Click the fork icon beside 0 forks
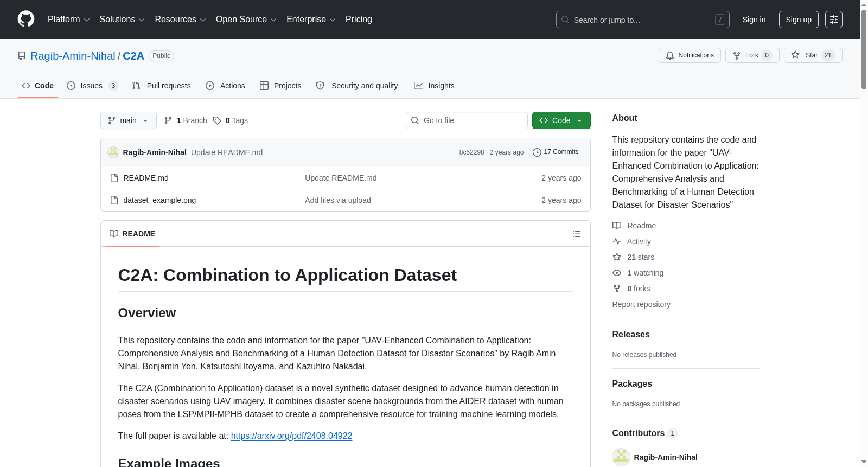The image size is (868, 467). click(x=617, y=289)
